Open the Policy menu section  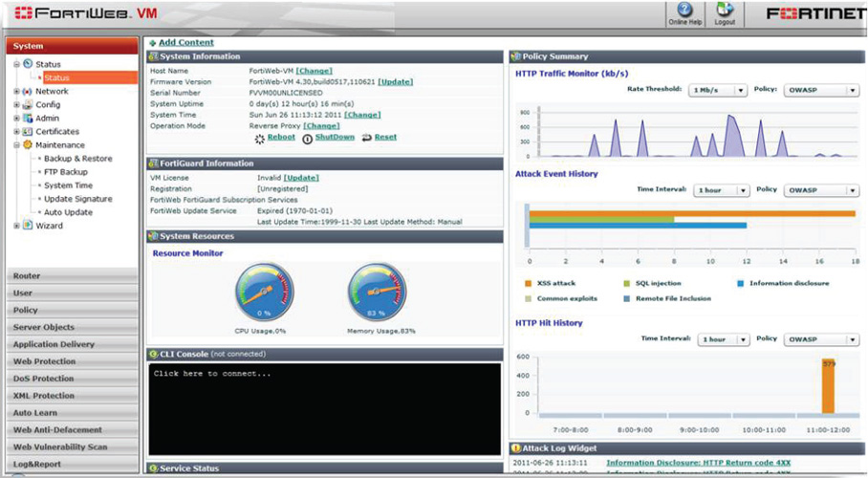72,310
